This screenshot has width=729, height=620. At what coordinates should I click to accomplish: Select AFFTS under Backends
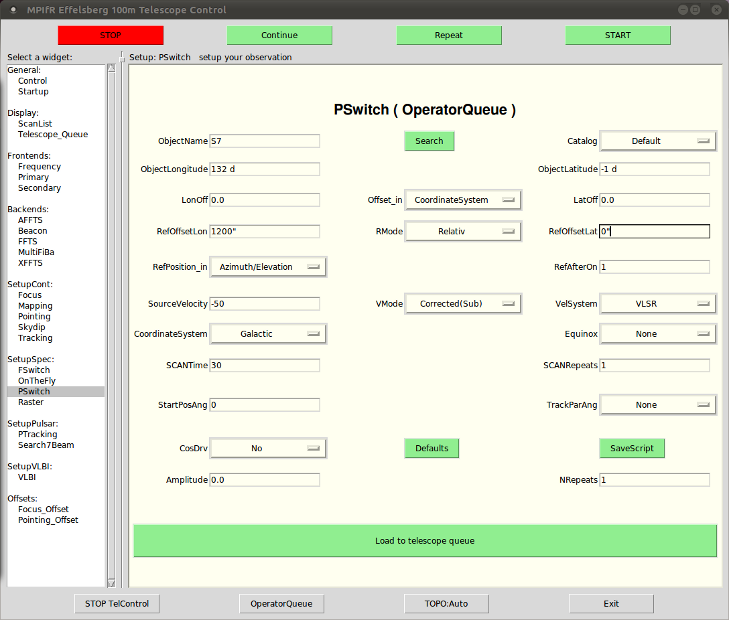tap(30, 220)
